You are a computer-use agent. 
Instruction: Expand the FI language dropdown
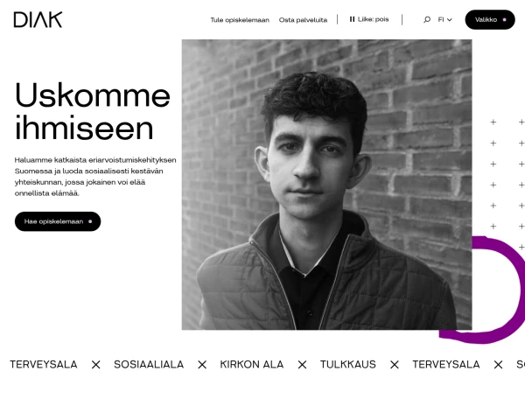(445, 20)
